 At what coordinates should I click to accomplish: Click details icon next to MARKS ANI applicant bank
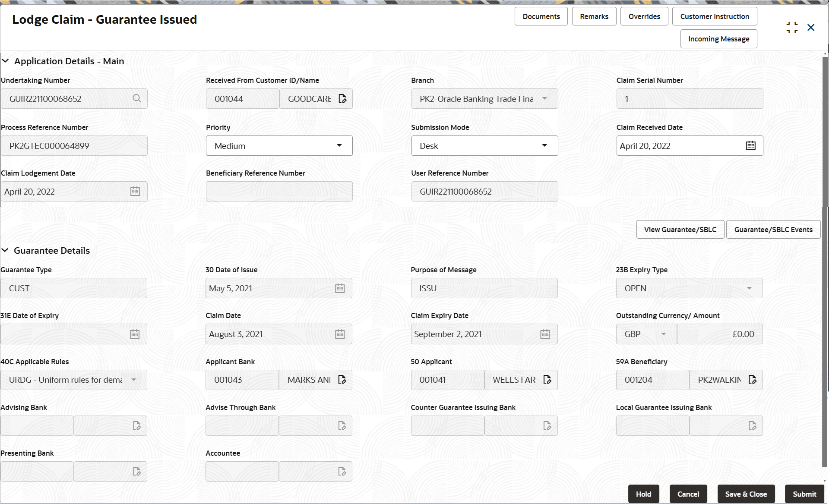coord(342,380)
